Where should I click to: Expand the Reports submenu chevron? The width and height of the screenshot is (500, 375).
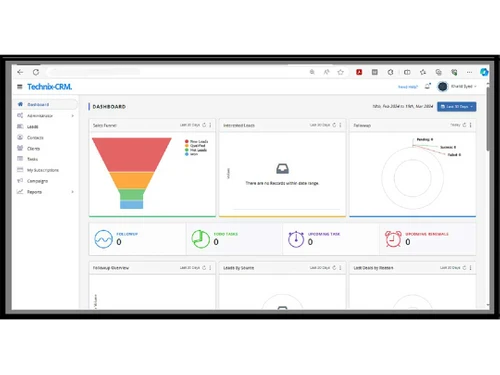pyautogui.click(x=73, y=192)
